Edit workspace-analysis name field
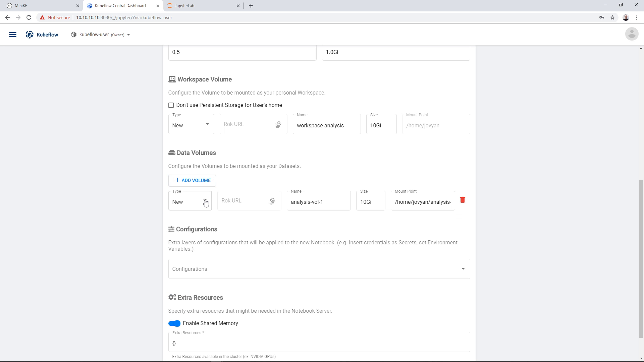 click(327, 124)
